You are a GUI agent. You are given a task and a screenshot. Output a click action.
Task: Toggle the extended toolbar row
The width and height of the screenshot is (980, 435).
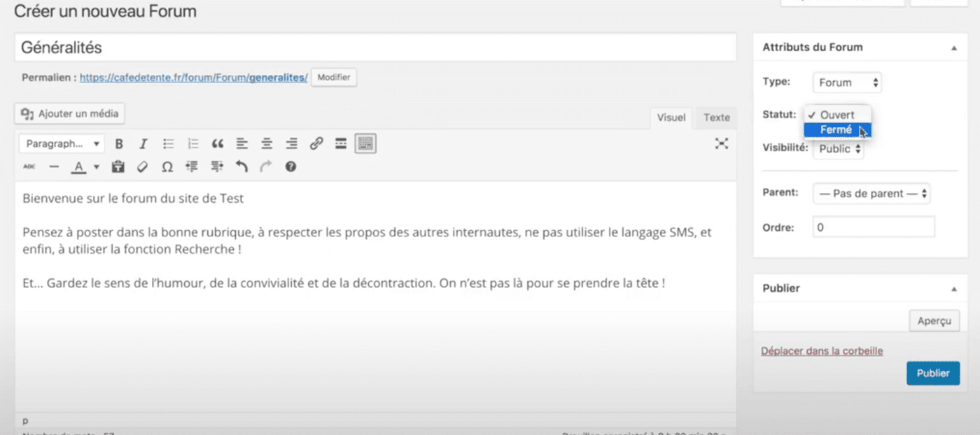365,144
